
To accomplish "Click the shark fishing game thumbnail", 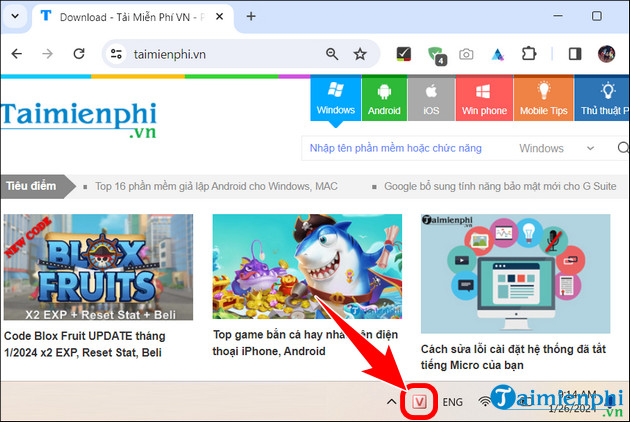I will 307,266.
